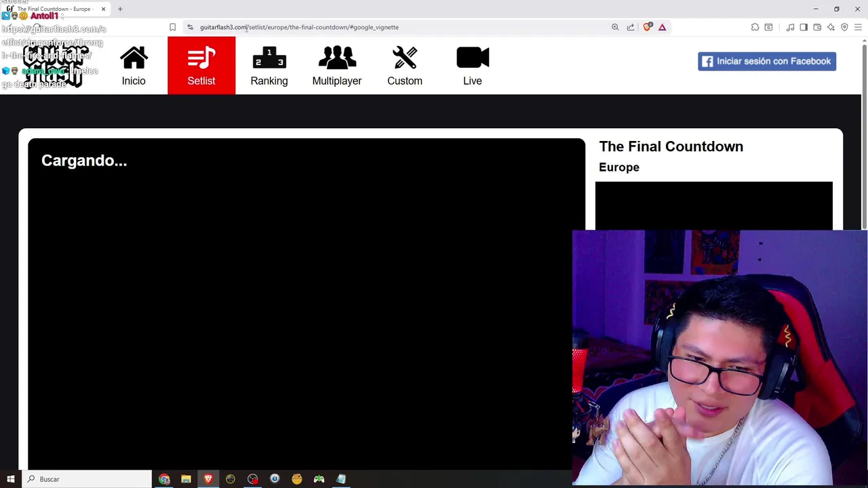Open the OBS Studio taskbar icon

click(x=253, y=479)
